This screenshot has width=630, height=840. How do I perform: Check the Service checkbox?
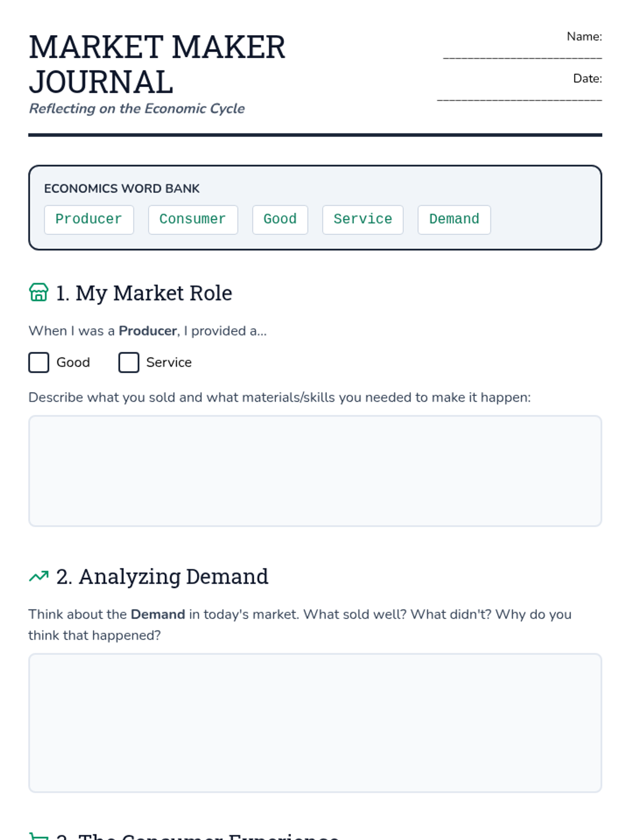coord(129,363)
